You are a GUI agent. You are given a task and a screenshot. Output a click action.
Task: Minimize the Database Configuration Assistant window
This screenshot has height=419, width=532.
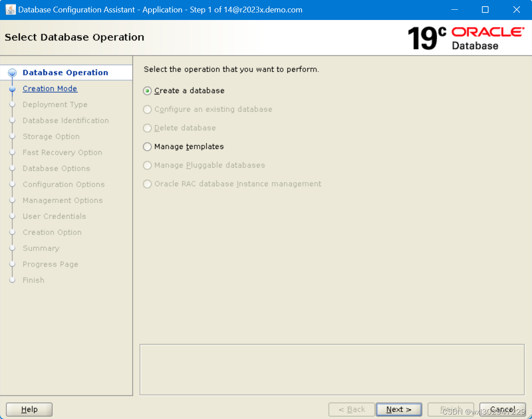[x=454, y=10]
